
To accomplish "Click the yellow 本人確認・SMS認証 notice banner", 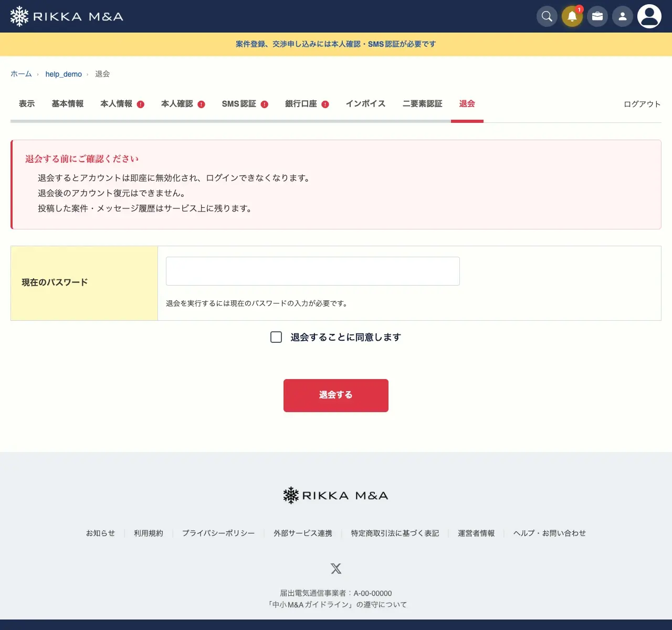I will point(336,44).
